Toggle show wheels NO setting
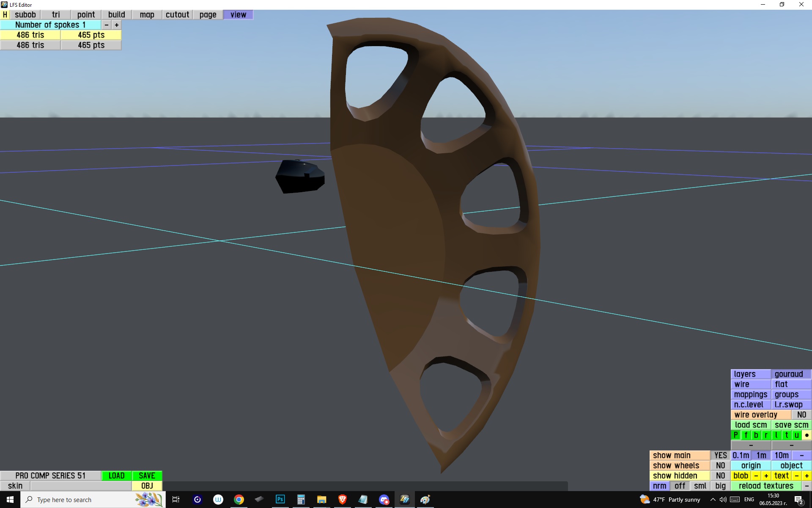The image size is (812, 508). click(720, 466)
